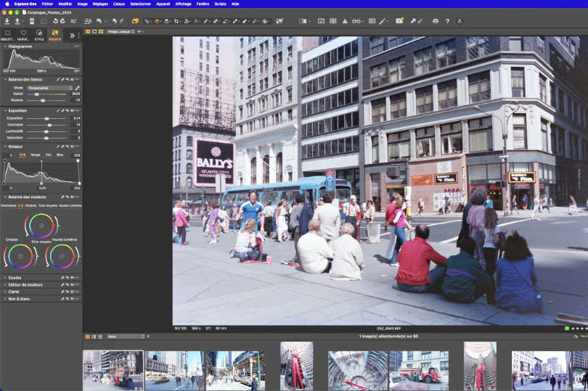Rotate image left with toolbar icon
Image resolution: width=588 pixels, height=391 pixels.
[55, 21]
